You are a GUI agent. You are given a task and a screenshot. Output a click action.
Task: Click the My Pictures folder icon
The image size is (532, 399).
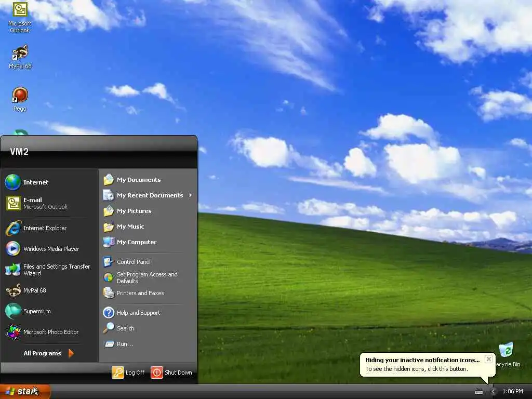tap(109, 211)
